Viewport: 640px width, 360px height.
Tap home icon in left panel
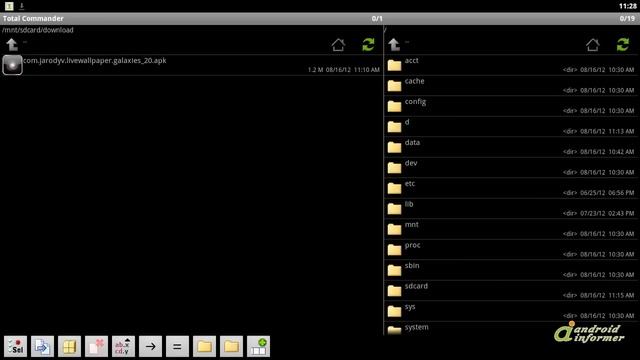coord(338,44)
